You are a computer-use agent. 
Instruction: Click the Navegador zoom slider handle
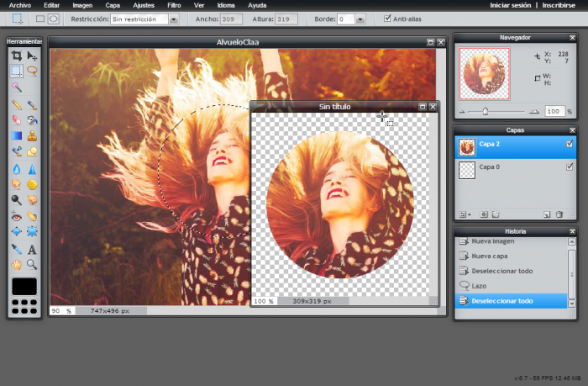tap(485, 111)
